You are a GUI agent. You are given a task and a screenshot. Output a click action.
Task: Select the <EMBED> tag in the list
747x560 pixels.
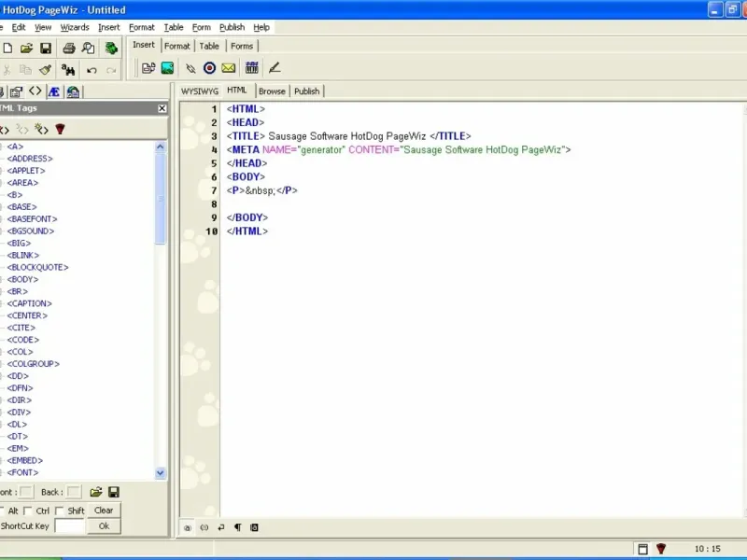[25, 460]
